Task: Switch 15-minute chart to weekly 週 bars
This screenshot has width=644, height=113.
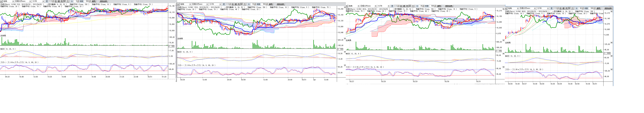Action: click(x=236, y=4)
